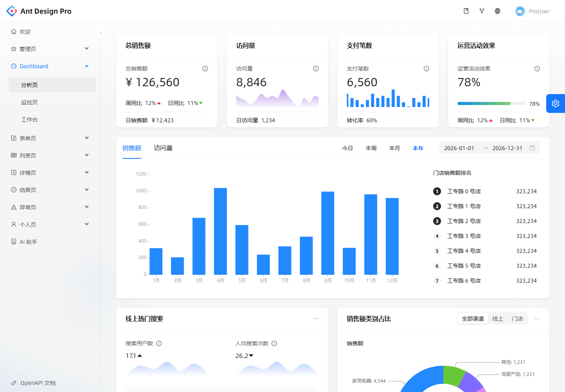The height and width of the screenshot is (392, 565).
Task: Expand the 异常页 menu
Action: coord(52,207)
